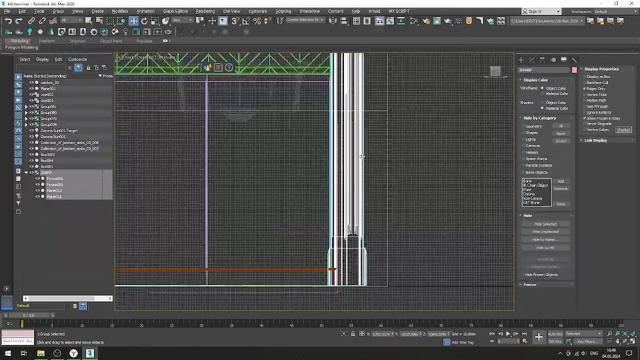Viewport: 640px width, 360px height.
Task: Toggle the Show Frozen in Gray checkbox
Action: tap(584, 118)
